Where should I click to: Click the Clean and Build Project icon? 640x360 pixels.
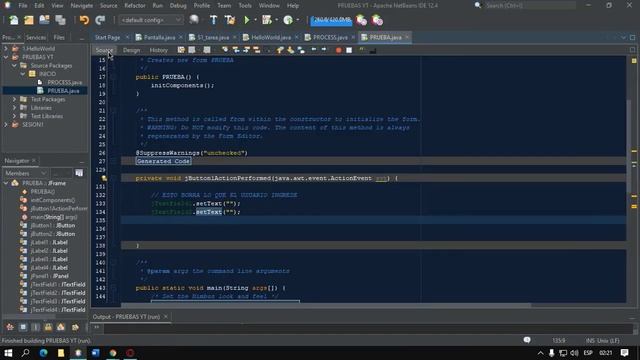click(230, 20)
